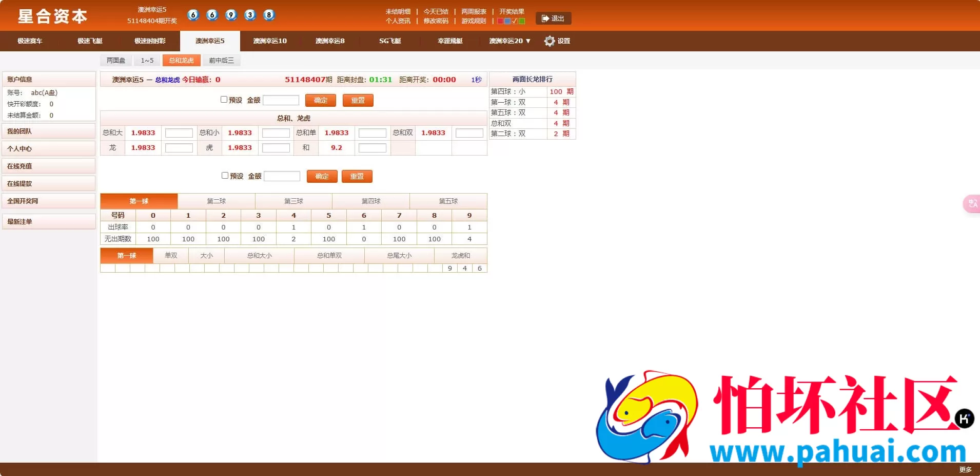Click the 退出 logout arrow icon
Viewport: 980px width, 476px height.
(x=545, y=18)
